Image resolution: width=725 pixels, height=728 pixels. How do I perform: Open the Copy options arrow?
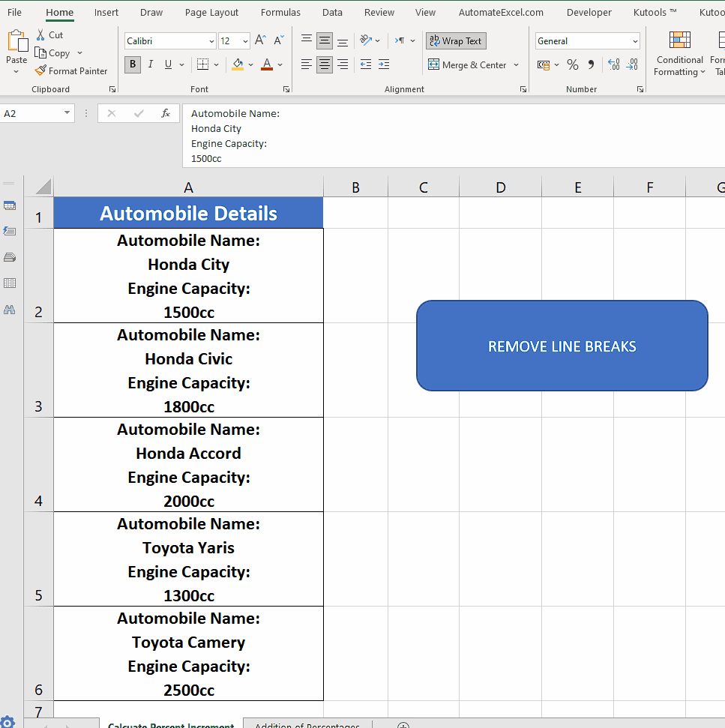coord(79,53)
